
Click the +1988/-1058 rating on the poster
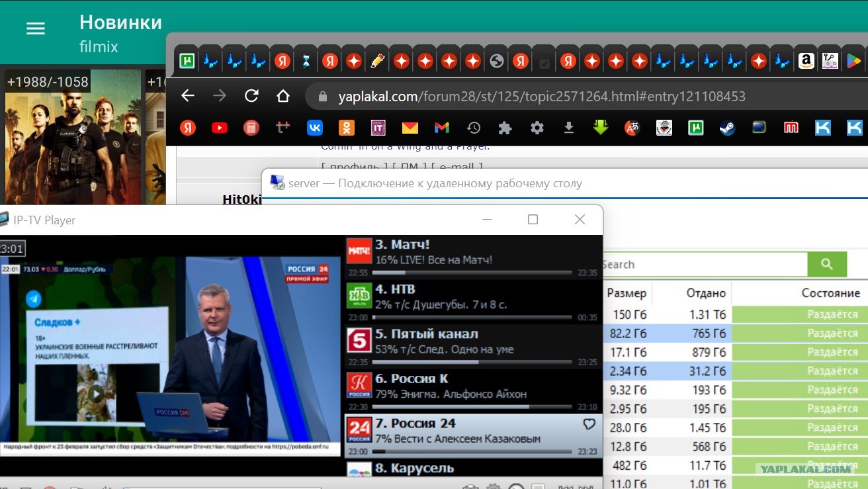pos(48,82)
